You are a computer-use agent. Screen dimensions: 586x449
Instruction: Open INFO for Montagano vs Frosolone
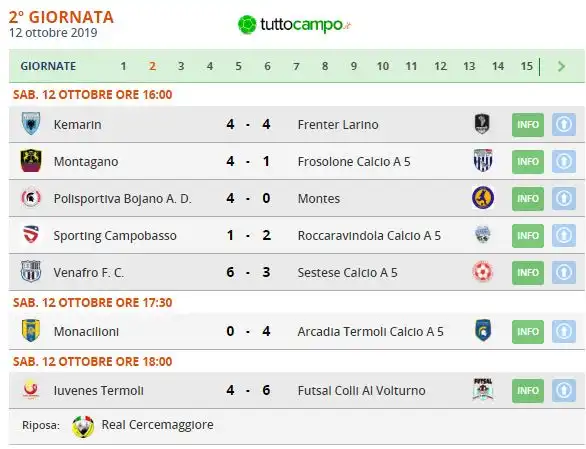pyautogui.click(x=528, y=162)
